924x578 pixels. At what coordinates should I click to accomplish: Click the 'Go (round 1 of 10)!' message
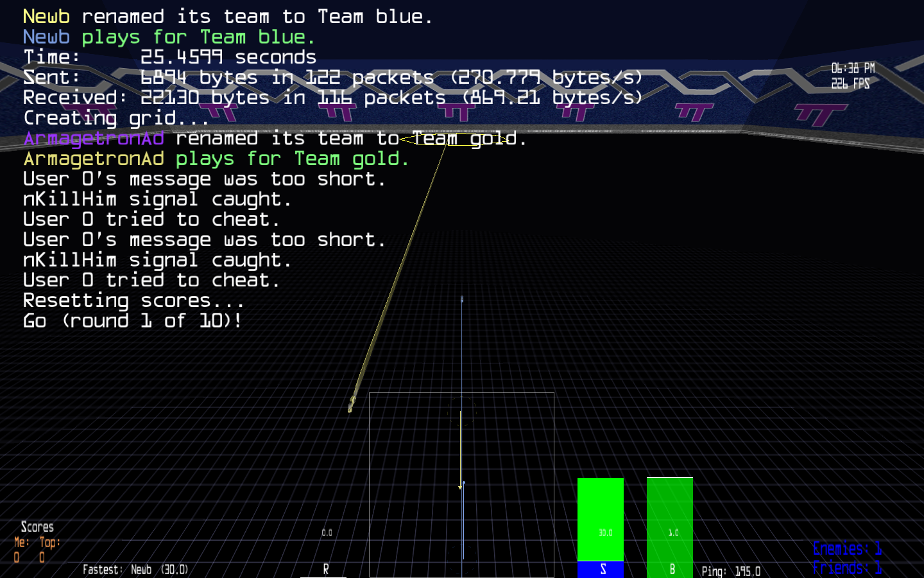click(x=132, y=320)
